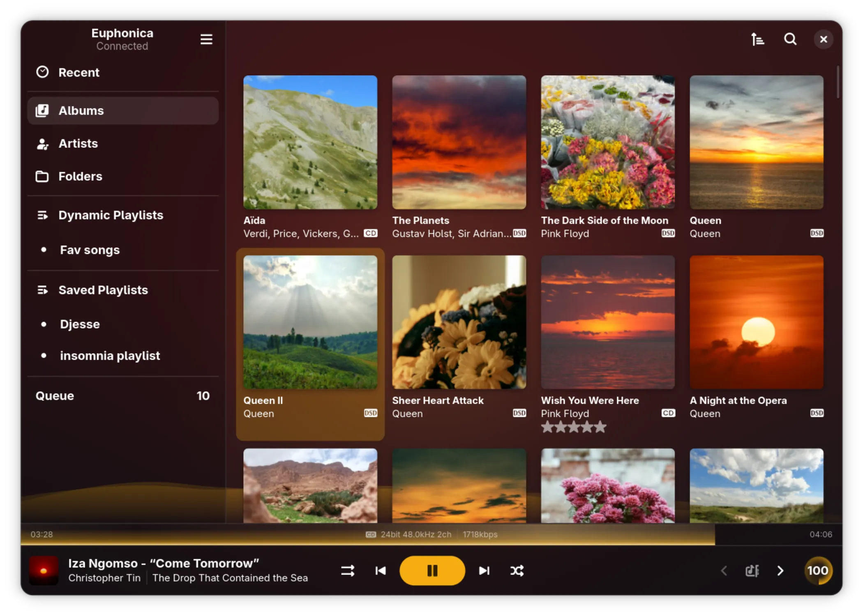Open the Dynamic Playlists section
The height and width of the screenshot is (616, 863).
122,215
